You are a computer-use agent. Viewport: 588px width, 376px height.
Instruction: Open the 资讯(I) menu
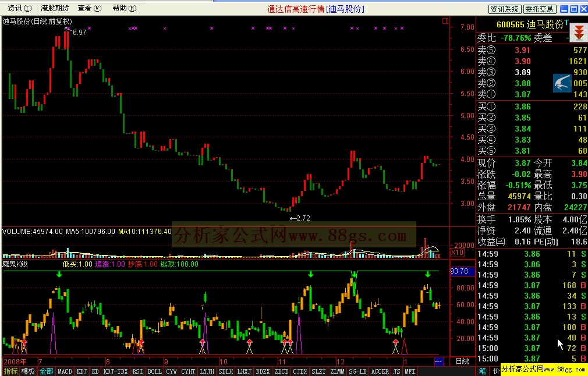19,8
